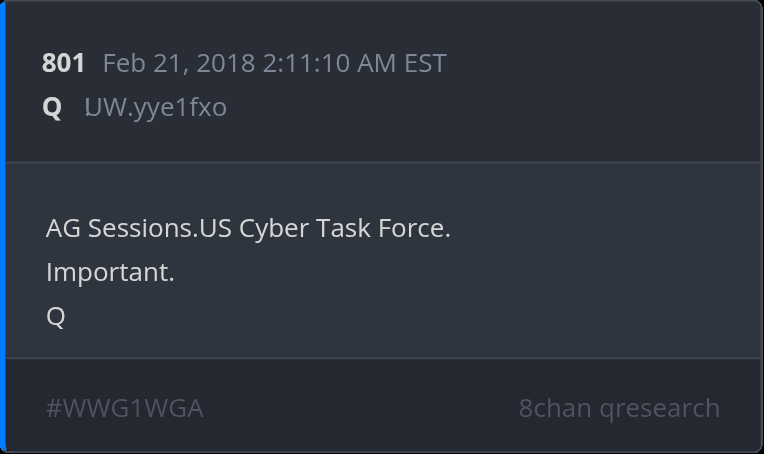Screen dimensions: 764x454
Task: Click the post number 801
Action: (x=63, y=64)
